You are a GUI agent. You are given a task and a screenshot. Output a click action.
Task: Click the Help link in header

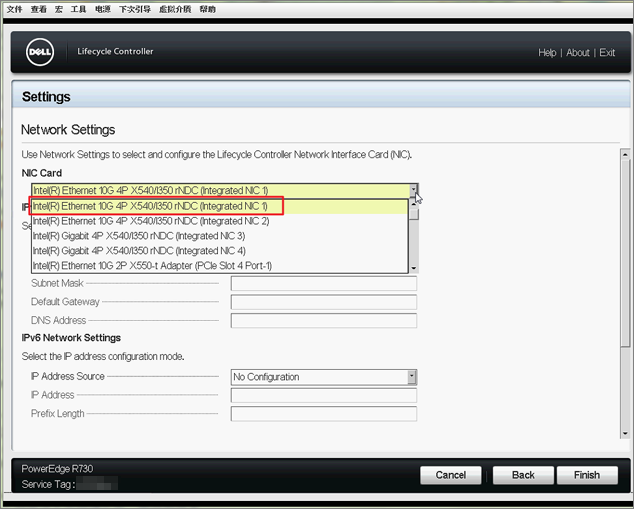pyautogui.click(x=547, y=53)
